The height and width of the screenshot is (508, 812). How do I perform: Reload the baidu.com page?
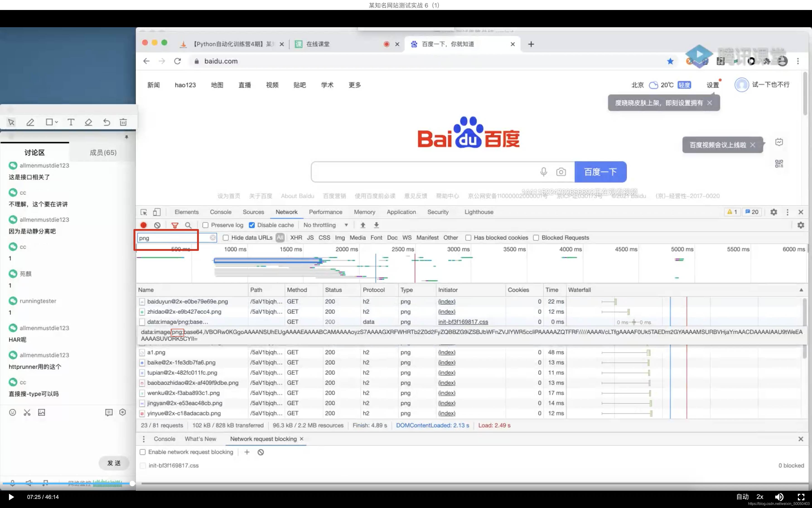[177, 61]
